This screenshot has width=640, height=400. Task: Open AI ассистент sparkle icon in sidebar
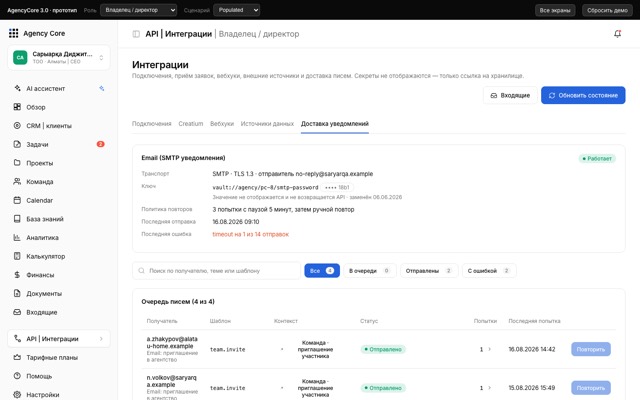17,88
